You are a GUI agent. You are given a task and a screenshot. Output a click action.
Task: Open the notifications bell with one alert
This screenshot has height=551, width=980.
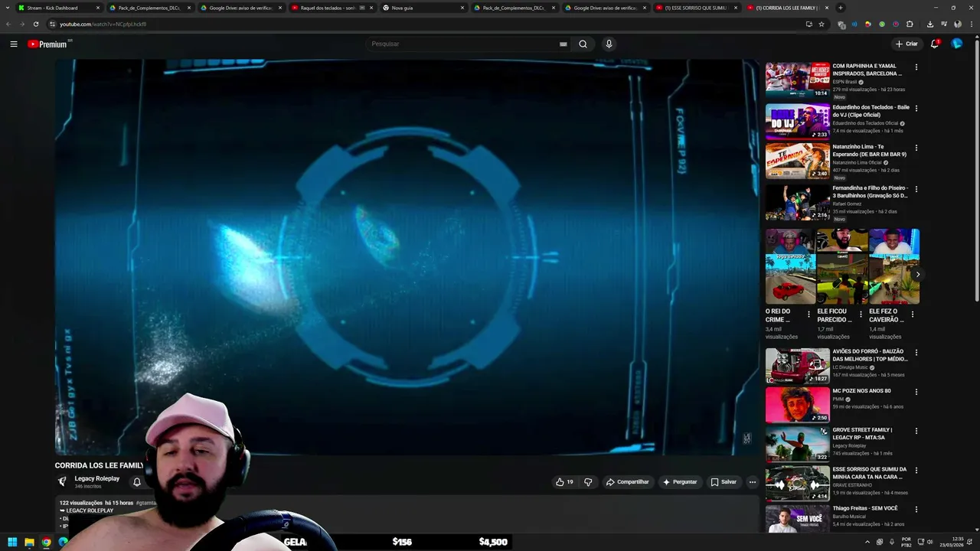click(935, 44)
